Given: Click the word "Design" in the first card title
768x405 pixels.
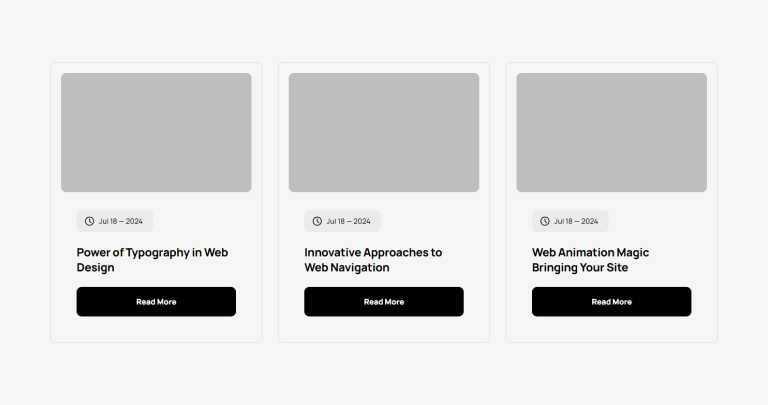Looking at the screenshot, I should click(x=96, y=268).
